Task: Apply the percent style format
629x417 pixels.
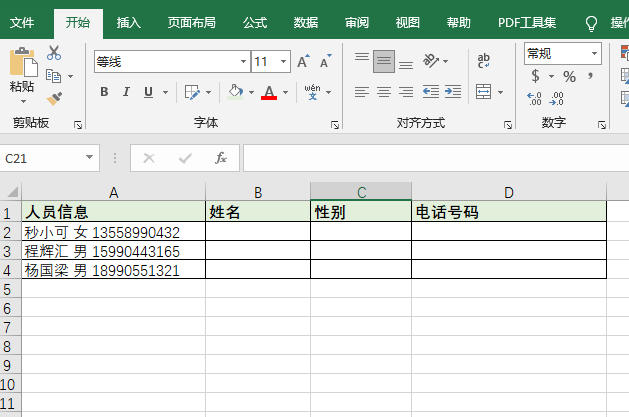Action: click(569, 76)
